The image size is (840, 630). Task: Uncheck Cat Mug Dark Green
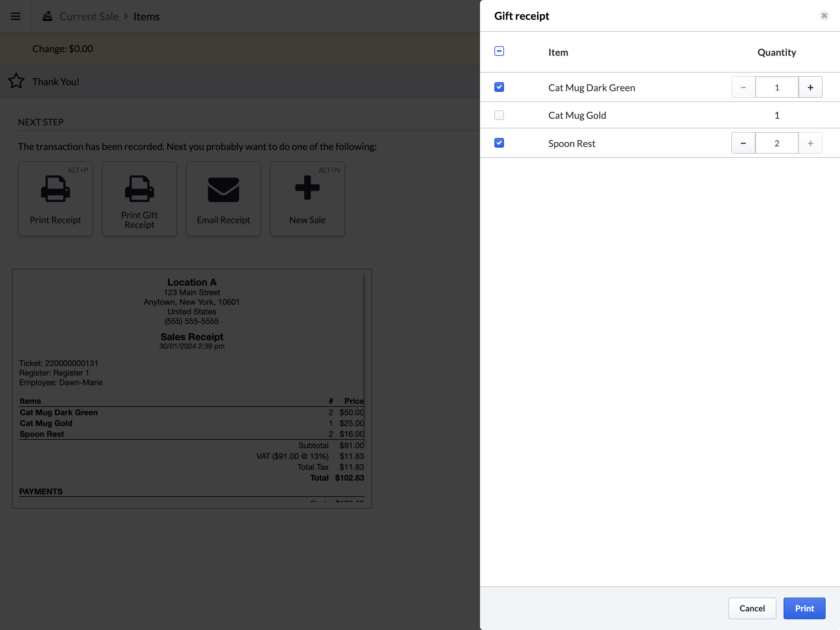[499, 87]
